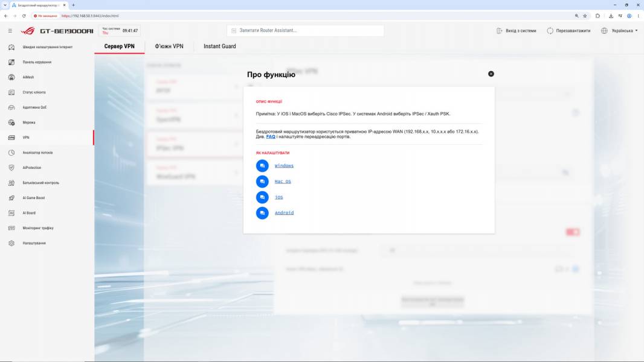Viewport: 644px width, 362px height.
Task: Open the Mac OS setup link
Action: (x=283, y=181)
